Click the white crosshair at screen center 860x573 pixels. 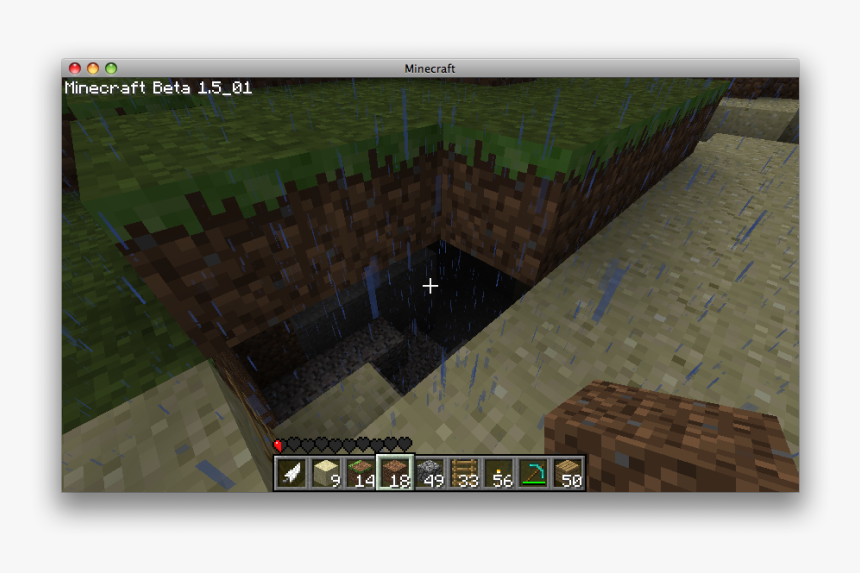click(x=430, y=286)
